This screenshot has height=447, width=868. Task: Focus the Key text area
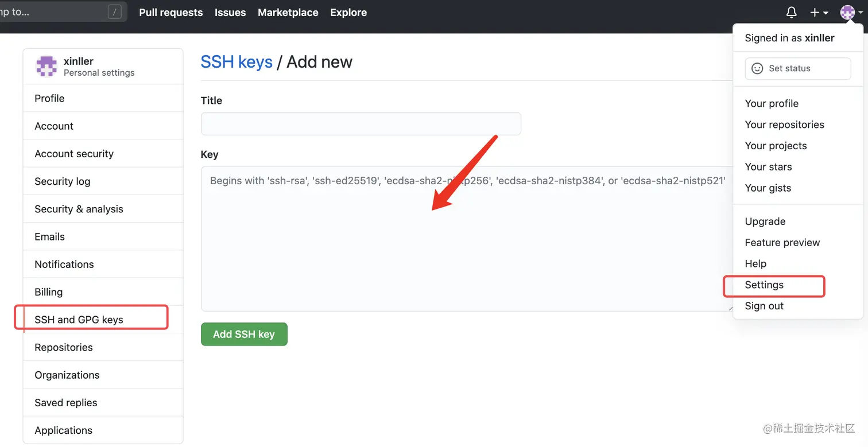coord(468,239)
